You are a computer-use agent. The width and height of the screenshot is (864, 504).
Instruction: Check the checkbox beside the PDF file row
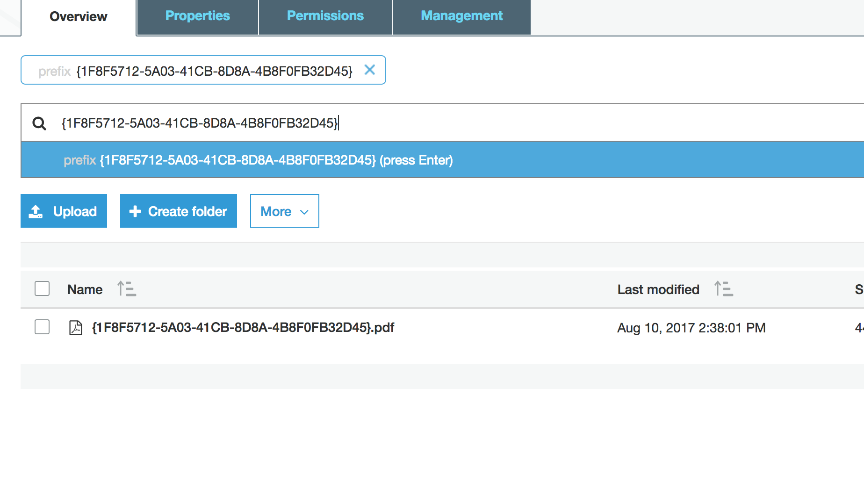point(42,327)
